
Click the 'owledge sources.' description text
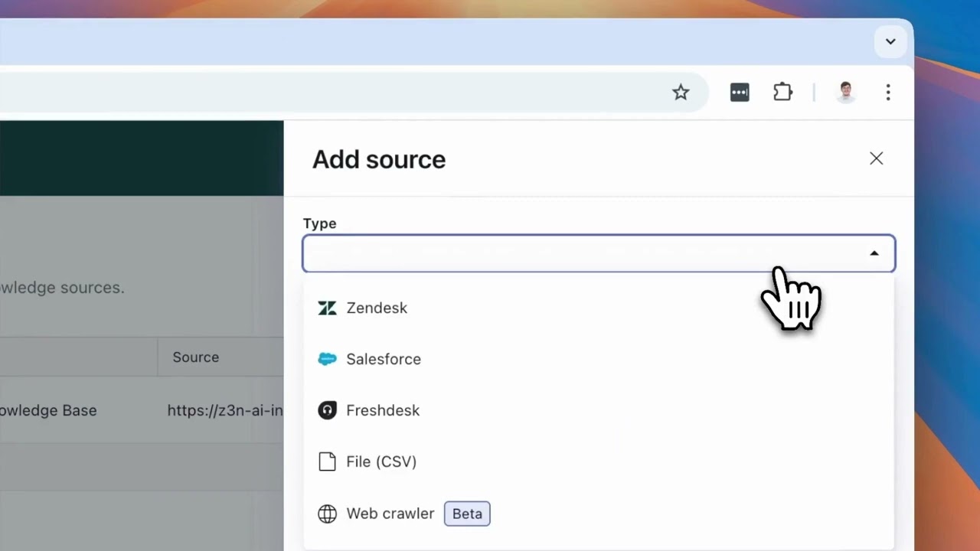[x=62, y=288]
